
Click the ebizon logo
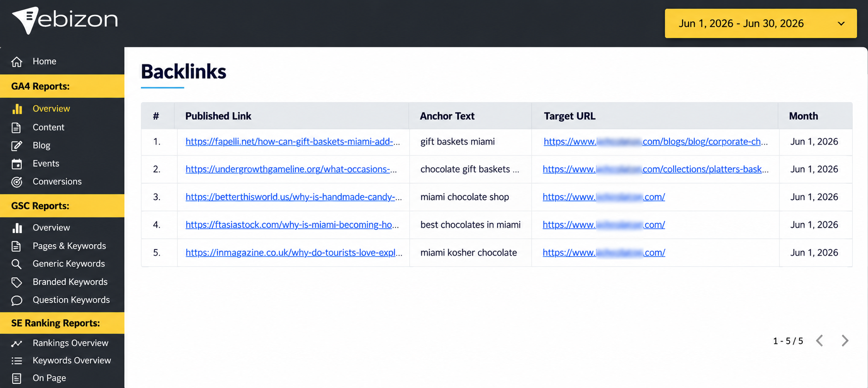65,20
